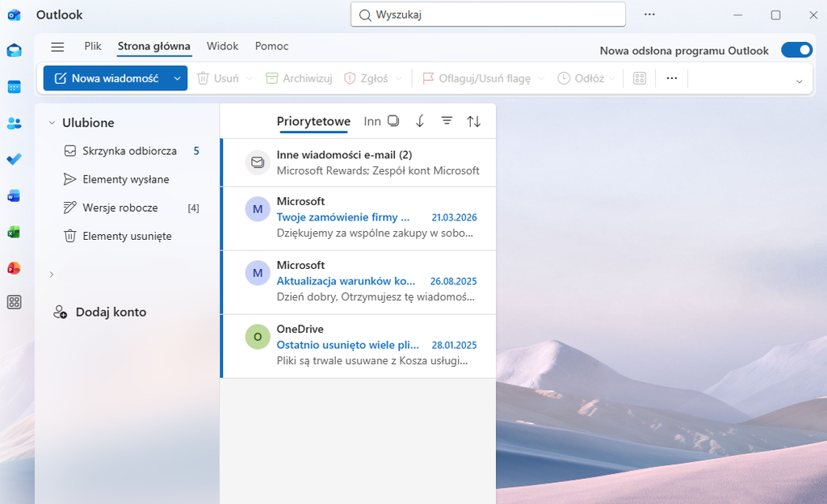The image size is (827, 504).
Task: Click the Usuń button
Action: click(218, 78)
